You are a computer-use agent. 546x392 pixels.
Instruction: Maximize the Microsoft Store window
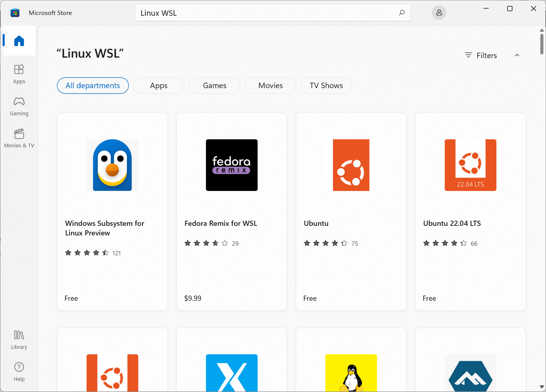[x=509, y=9]
